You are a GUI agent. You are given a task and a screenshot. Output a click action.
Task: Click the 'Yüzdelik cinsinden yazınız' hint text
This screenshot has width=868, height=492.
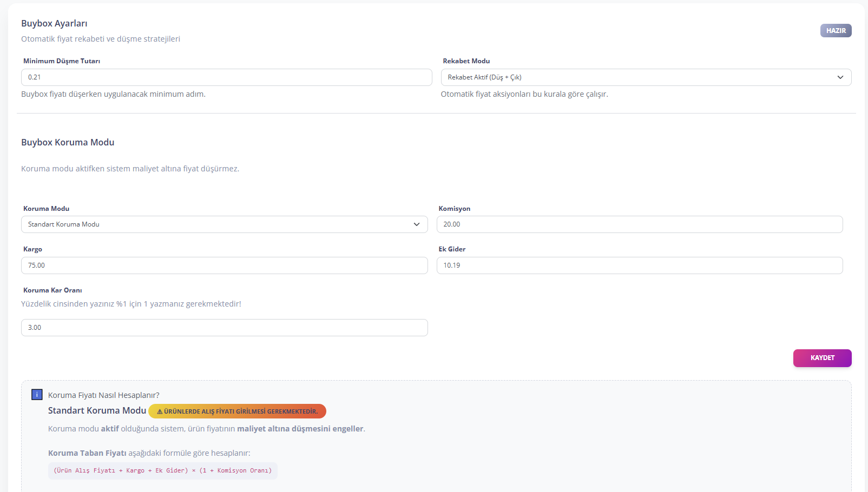point(131,304)
